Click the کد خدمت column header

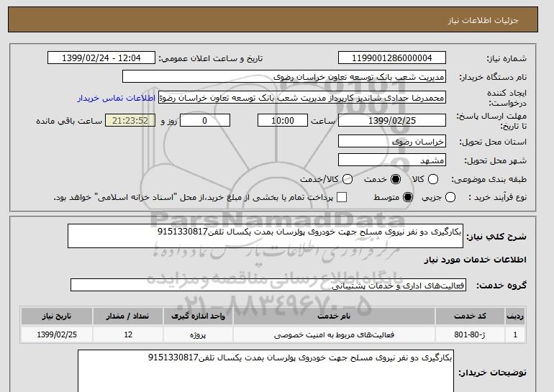[x=470, y=316]
